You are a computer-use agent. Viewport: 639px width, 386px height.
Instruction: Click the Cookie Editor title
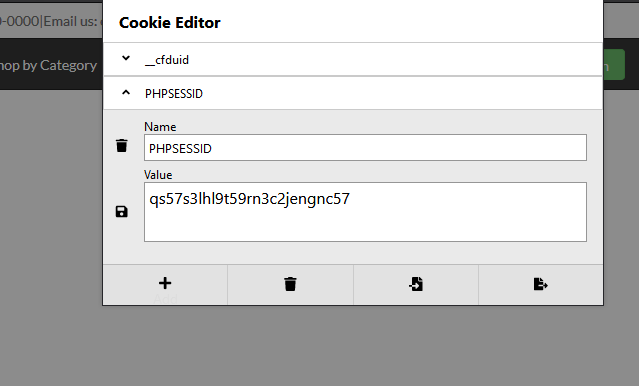(x=170, y=22)
